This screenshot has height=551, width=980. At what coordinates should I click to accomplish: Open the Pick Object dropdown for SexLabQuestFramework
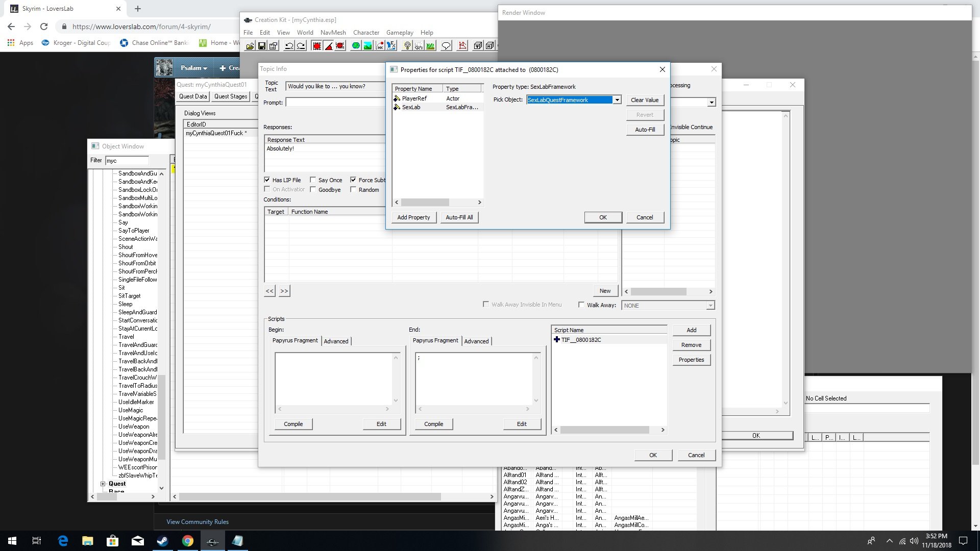click(x=617, y=99)
